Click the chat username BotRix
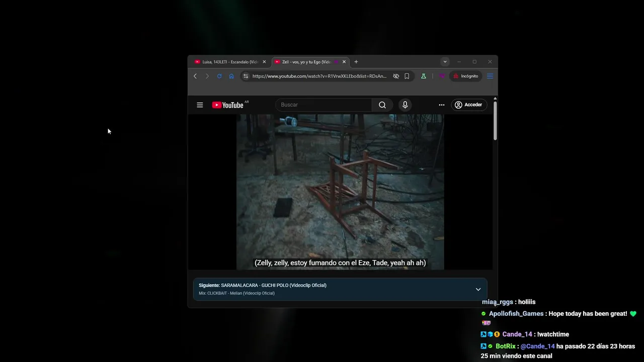Screen dimensions: 644x362 click(x=506, y=346)
